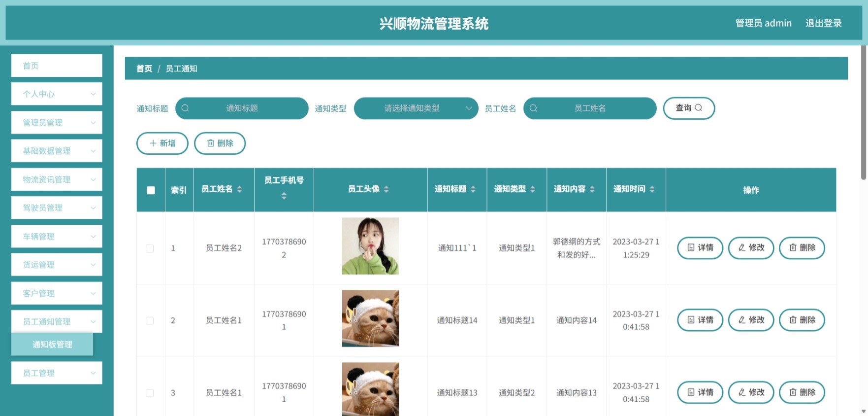Viewport: 868px width, 416px height.
Task: Focus the 通知标题 search input
Action: [242, 108]
